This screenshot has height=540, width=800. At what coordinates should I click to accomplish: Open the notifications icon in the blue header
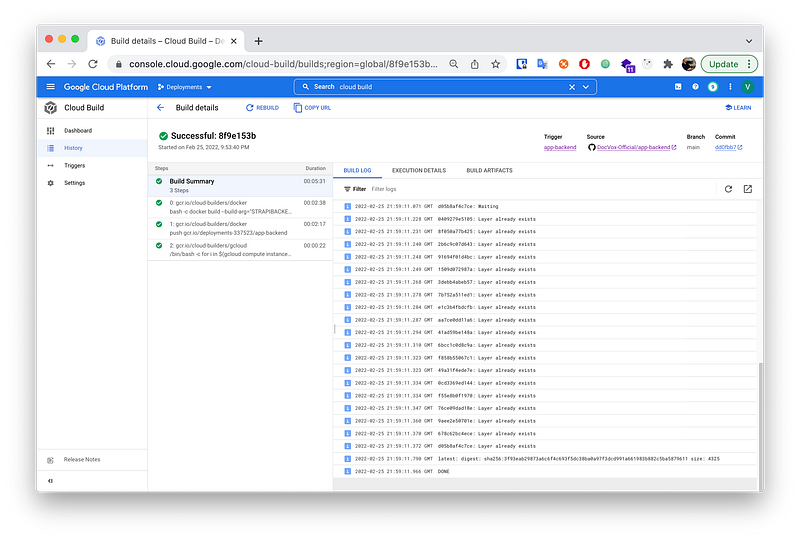pyautogui.click(x=713, y=87)
